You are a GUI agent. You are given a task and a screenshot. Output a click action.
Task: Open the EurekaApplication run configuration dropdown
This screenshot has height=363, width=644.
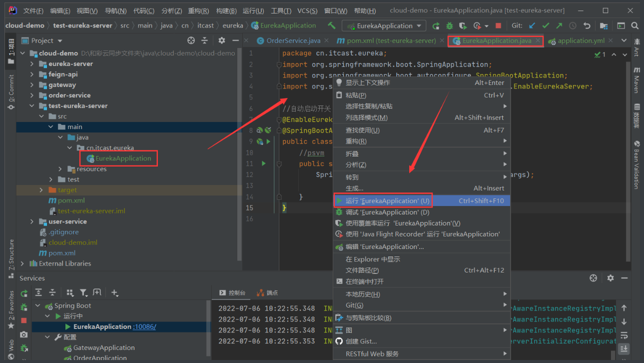pyautogui.click(x=384, y=25)
